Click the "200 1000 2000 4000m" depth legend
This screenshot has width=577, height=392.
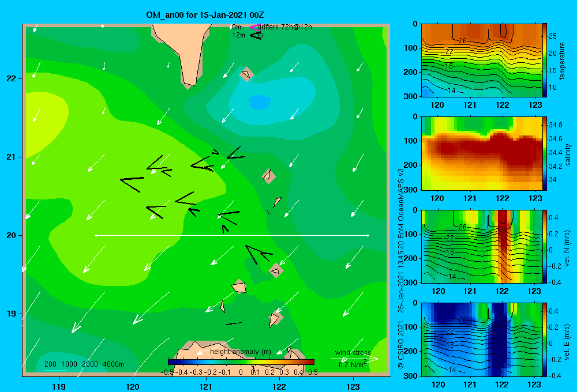pyautogui.click(x=84, y=364)
